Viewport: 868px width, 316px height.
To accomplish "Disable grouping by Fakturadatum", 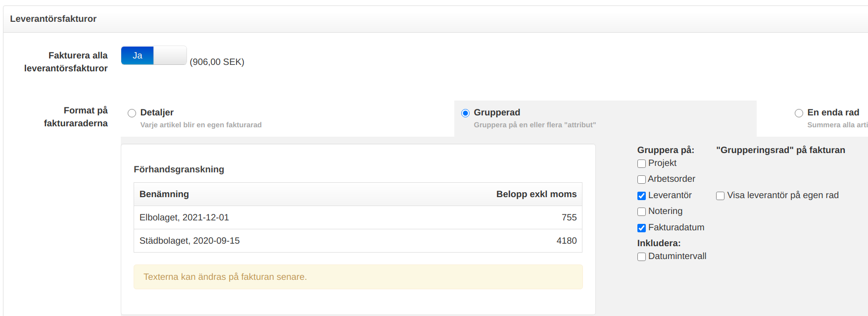I will [x=641, y=228].
